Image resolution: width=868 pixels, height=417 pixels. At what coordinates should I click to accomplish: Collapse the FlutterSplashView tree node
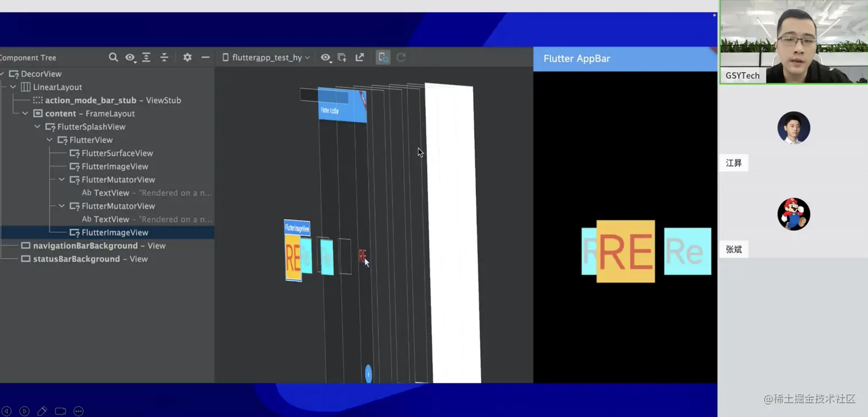coord(37,127)
